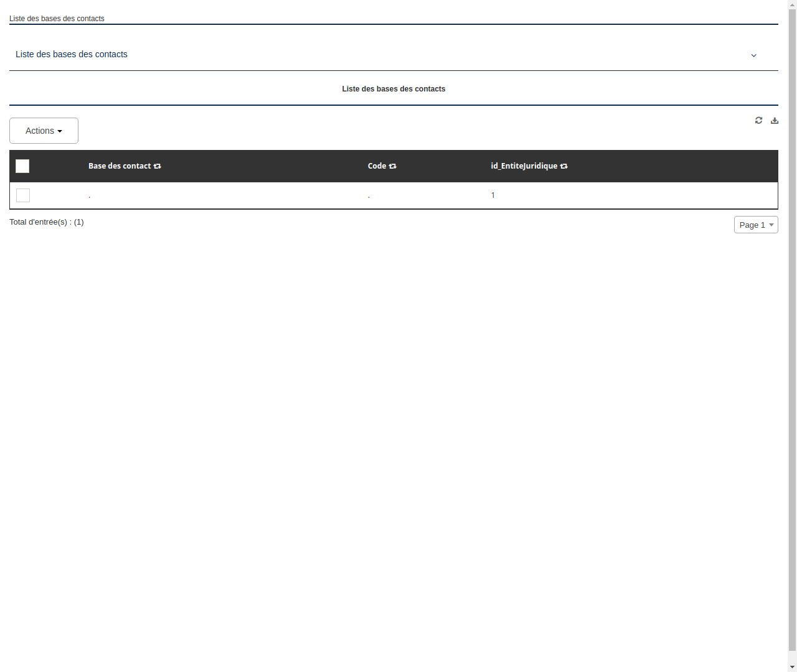Sort the Base des contact column
Viewport: 797px width, 672px height.
tap(157, 166)
